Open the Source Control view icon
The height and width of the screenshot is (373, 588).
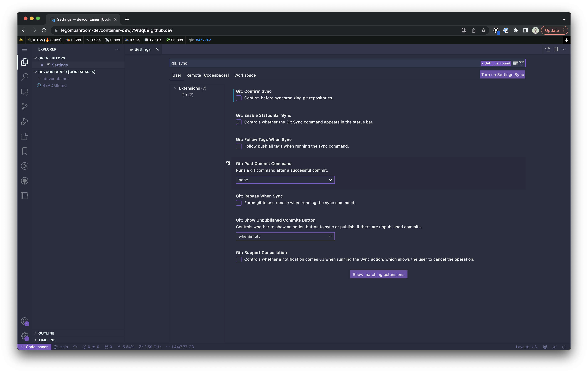(x=25, y=107)
